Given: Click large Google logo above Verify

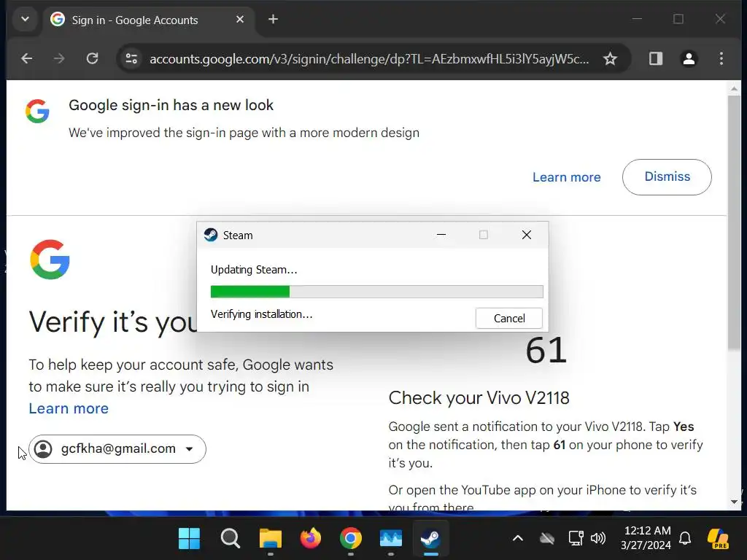Looking at the screenshot, I should (50, 259).
